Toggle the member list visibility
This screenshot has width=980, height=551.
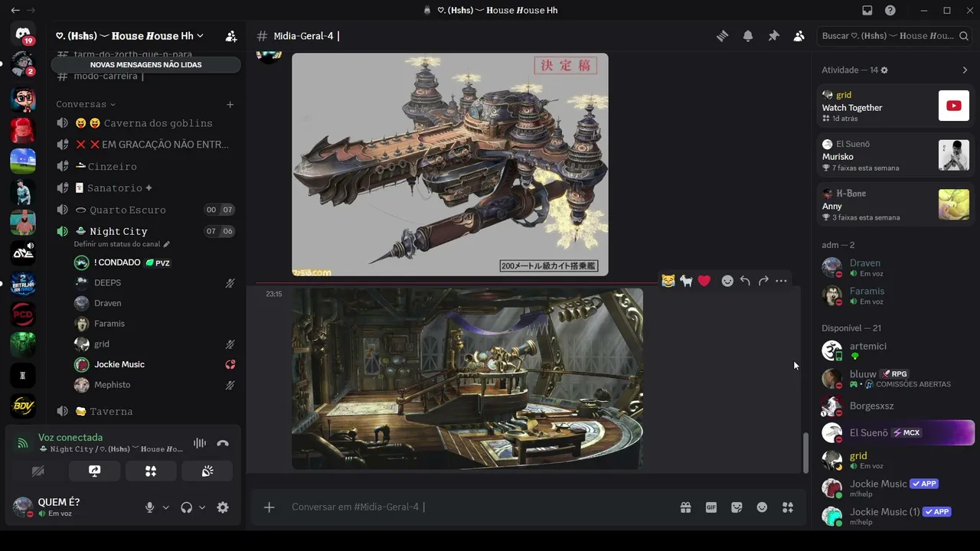click(799, 36)
